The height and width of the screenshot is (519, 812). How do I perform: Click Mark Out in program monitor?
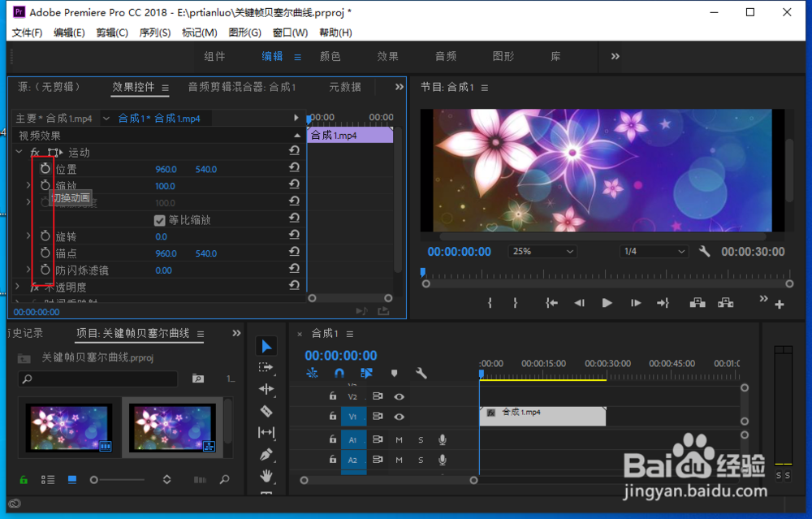(515, 303)
